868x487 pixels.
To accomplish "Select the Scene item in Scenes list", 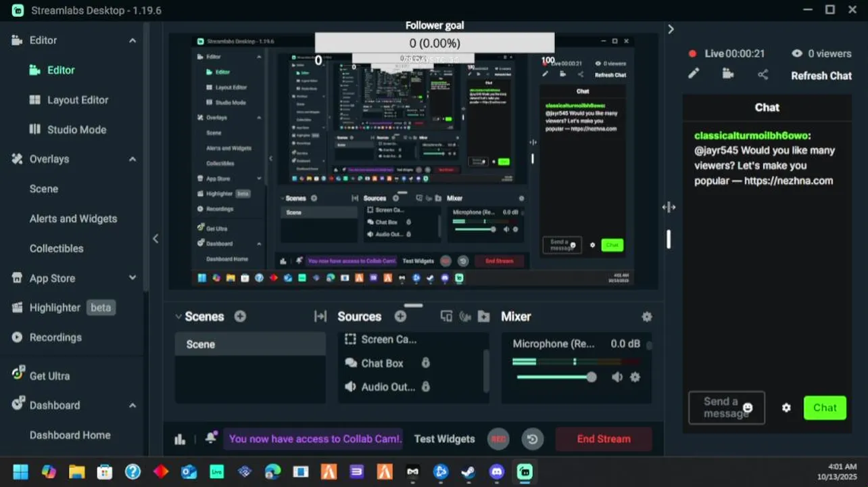I will coord(250,344).
